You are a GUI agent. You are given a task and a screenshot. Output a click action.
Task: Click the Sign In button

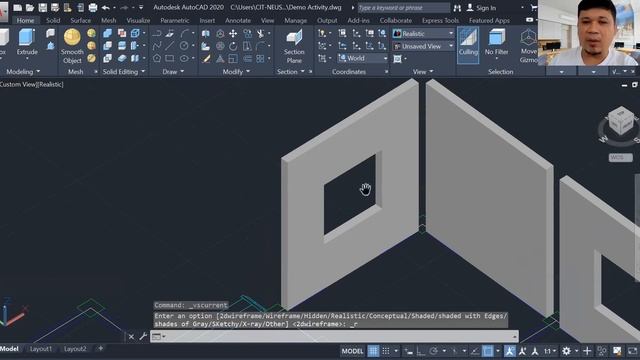point(481,8)
